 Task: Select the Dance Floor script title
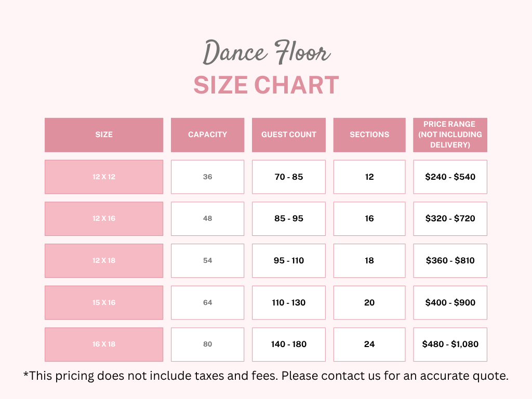click(266, 53)
